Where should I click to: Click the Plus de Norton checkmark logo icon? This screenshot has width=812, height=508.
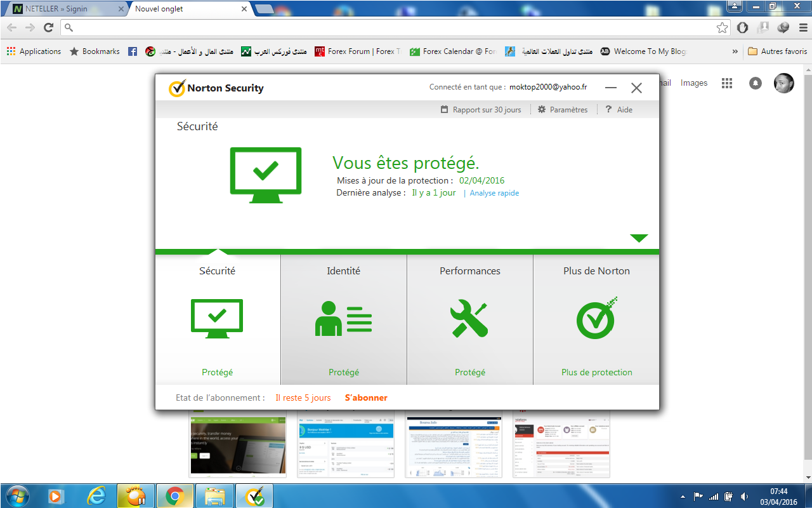pos(596,317)
